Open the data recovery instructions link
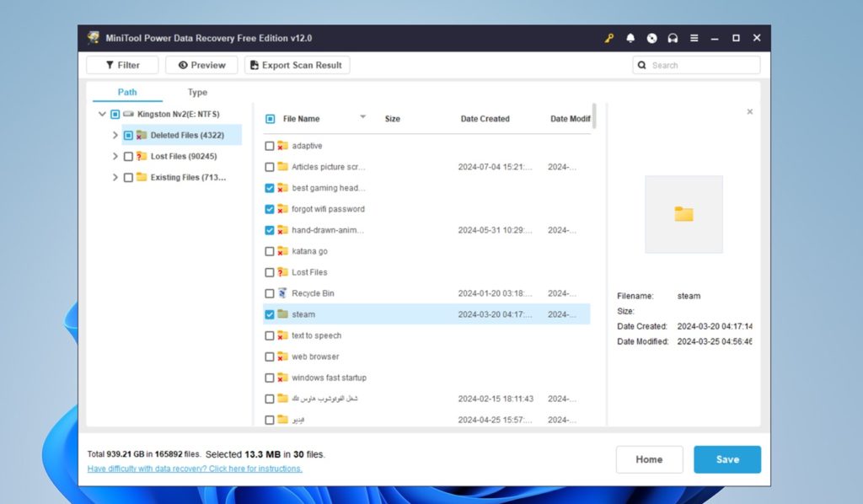The image size is (863, 504). pos(196,469)
